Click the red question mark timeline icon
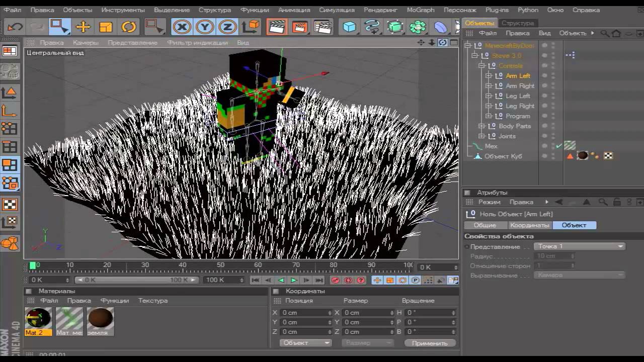 pos(361,280)
